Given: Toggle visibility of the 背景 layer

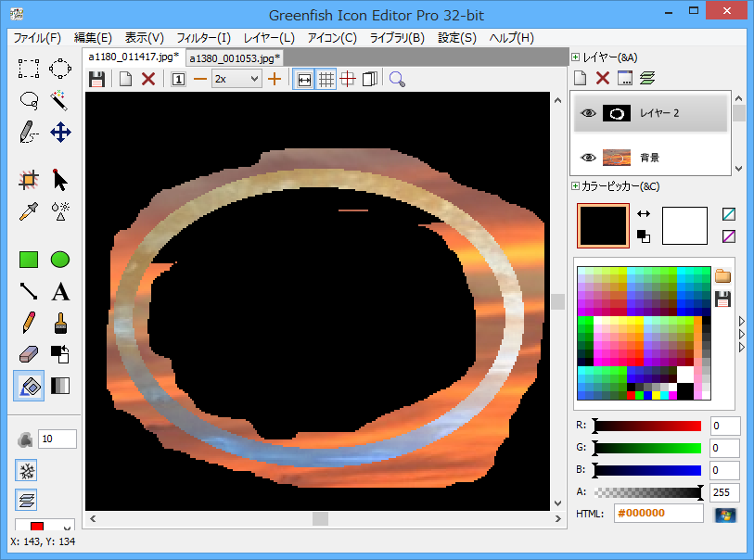Looking at the screenshot, I should point(587,158).
